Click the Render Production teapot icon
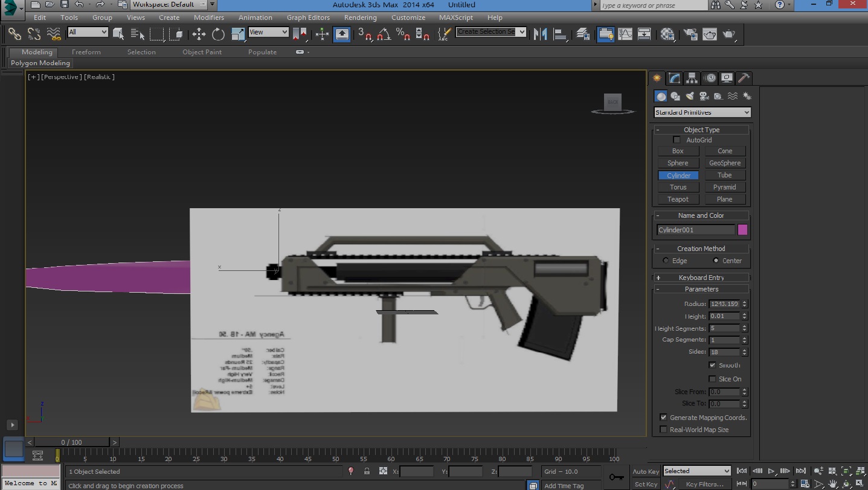 (729, 34)
